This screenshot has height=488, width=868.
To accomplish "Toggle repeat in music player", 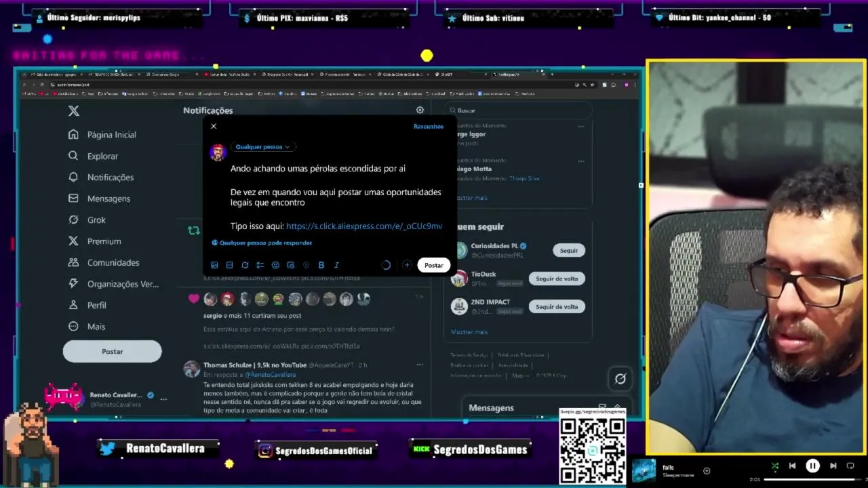I will pos(850,466).
